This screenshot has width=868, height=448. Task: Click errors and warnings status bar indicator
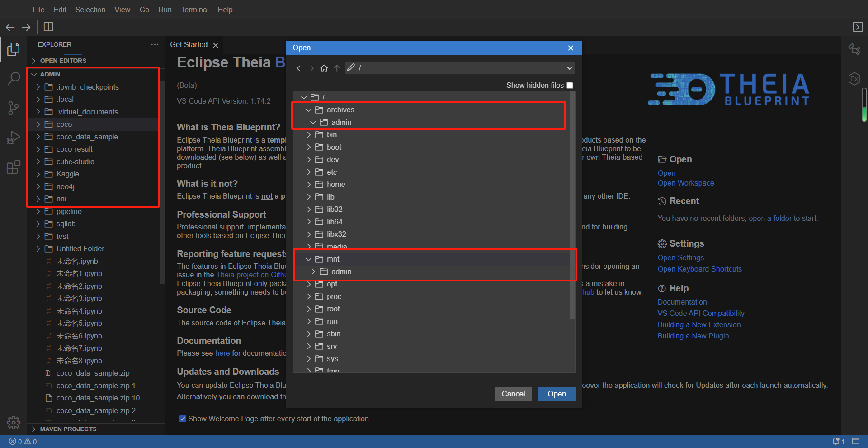click(x=23, y=442)
